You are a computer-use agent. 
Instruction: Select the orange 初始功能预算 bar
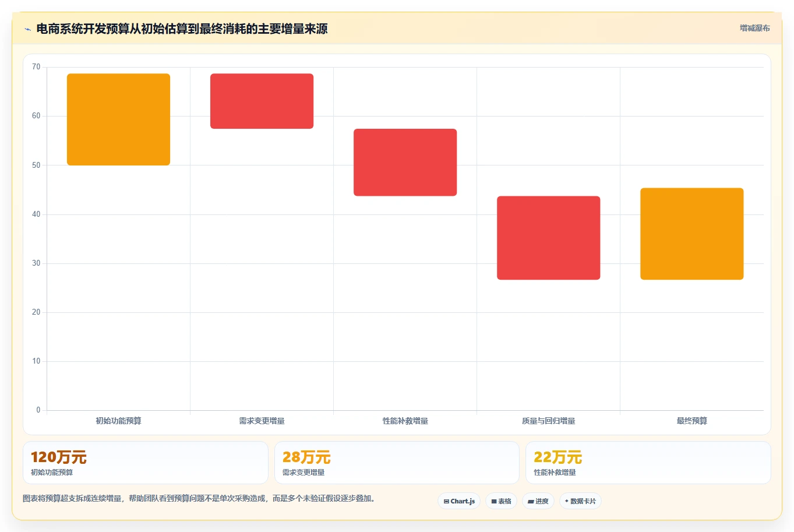coord(118,119)
